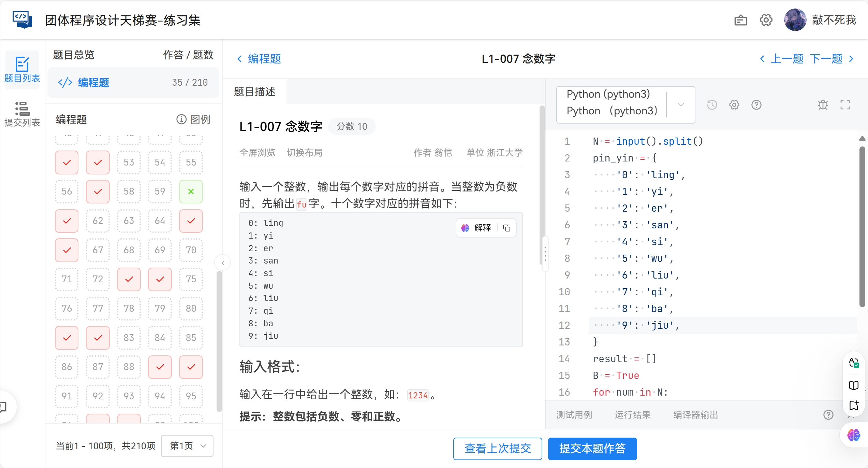
Task: Open the code history clock icon
Action: coord(712,105)
